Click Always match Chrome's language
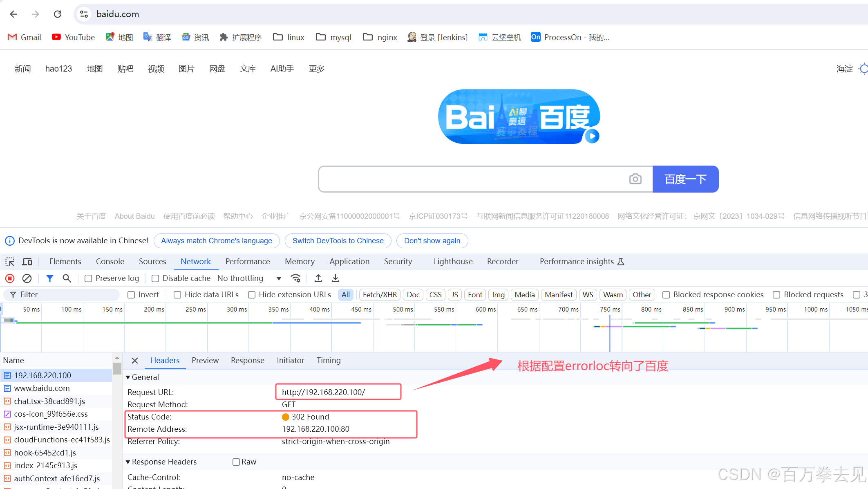Image resolution: width=868 pixels, height=489 pixels. [217, 241]
